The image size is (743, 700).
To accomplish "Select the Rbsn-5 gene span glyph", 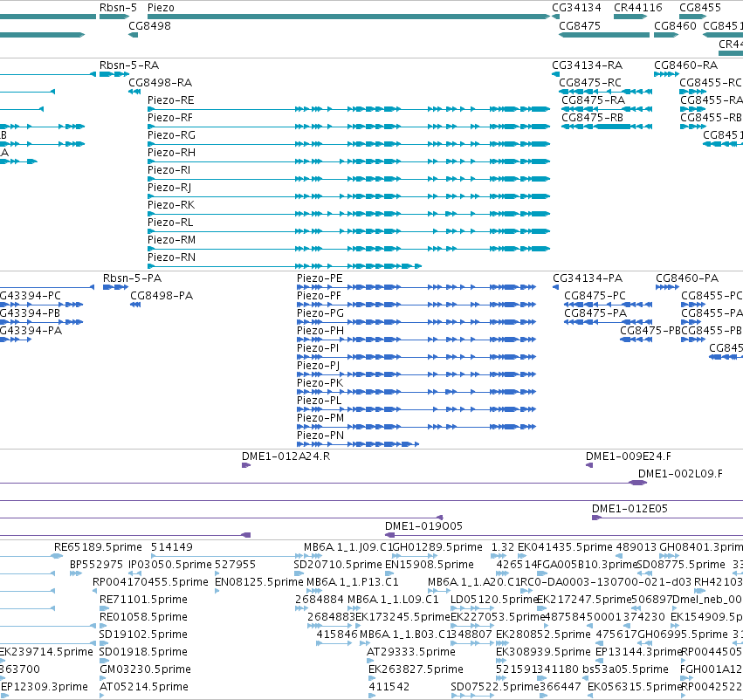I will click(x=114, y=17).
